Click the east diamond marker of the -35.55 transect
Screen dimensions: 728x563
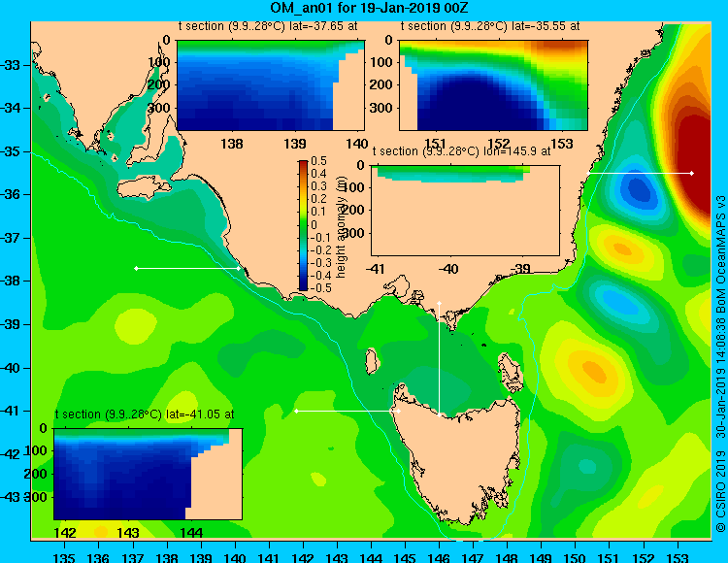click(x=692, y=173)
